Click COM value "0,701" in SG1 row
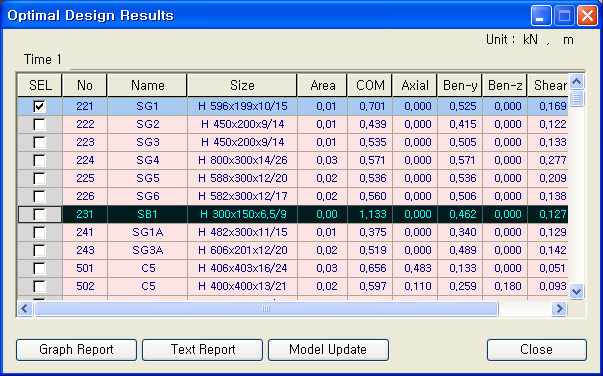Viewport: 603px width, 376px height. [370, 106]
